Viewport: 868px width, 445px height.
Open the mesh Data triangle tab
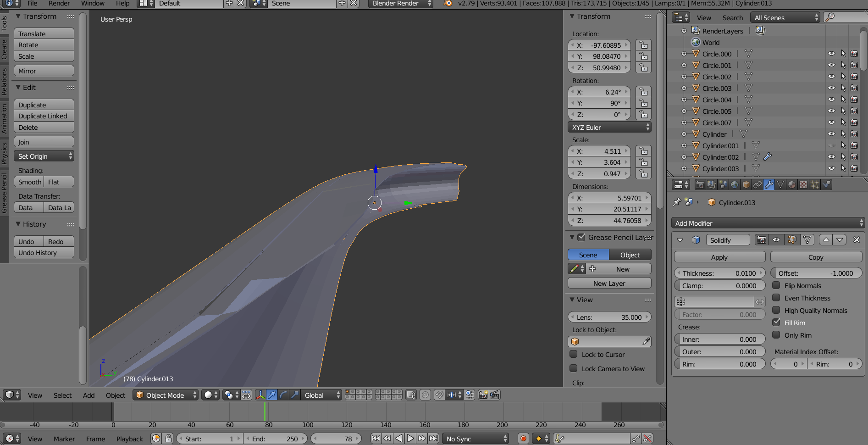780,184
